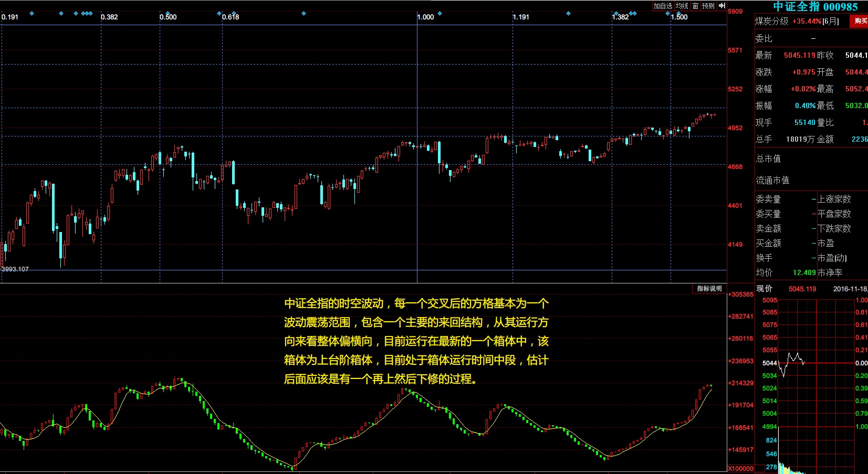Select the 1.191 time-ratio marker label
868x474 pixels.
(521, 17)
